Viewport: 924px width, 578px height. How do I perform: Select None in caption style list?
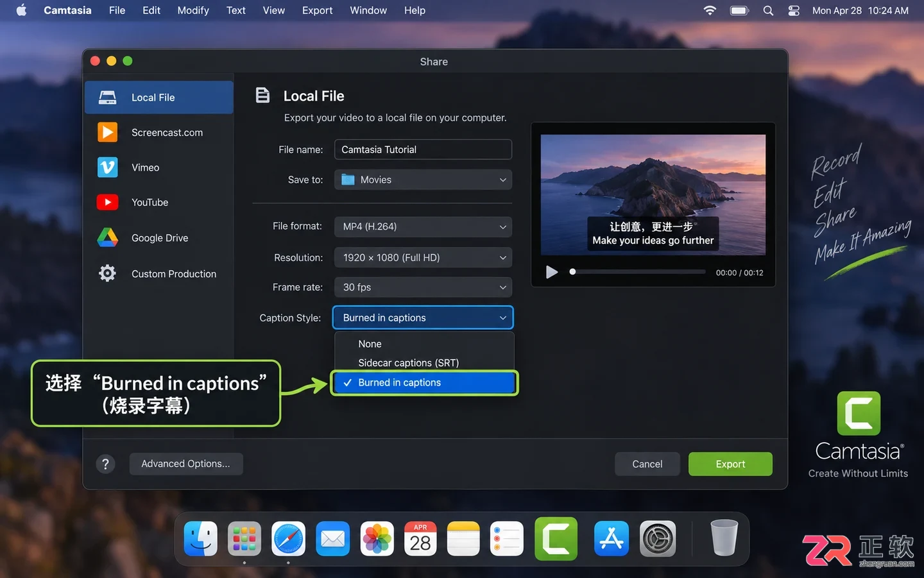click(x=424, y=344)
